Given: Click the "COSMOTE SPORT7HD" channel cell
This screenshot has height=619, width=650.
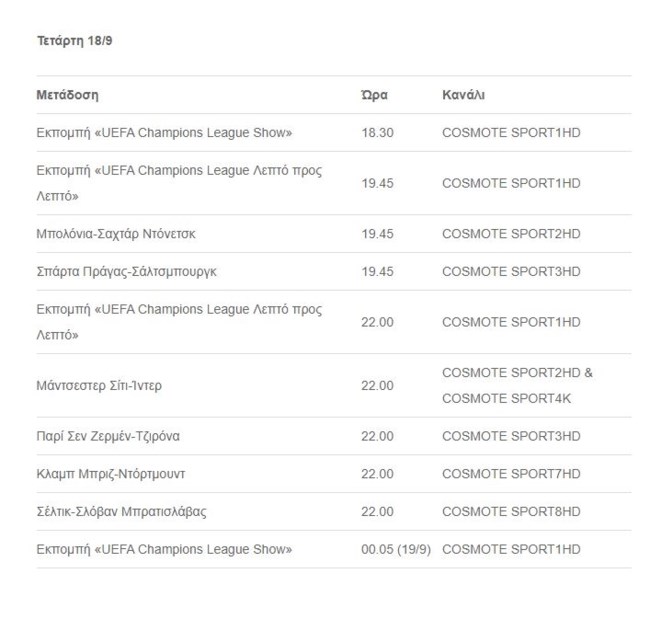Looking at the screenshot, I should pyautogui.click(x=510, y=474).
